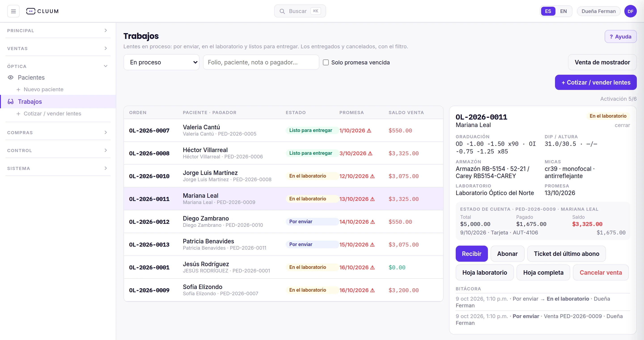Expand the PRINCIPAL sidebar section
This screenshot has height=340, width=644.
pos(58,30)
